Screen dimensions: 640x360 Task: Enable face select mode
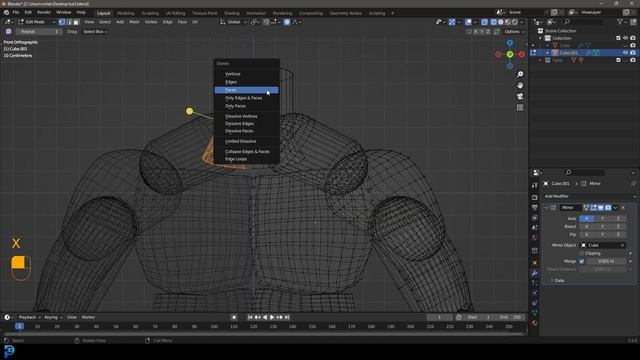click(x=76, y=22)
